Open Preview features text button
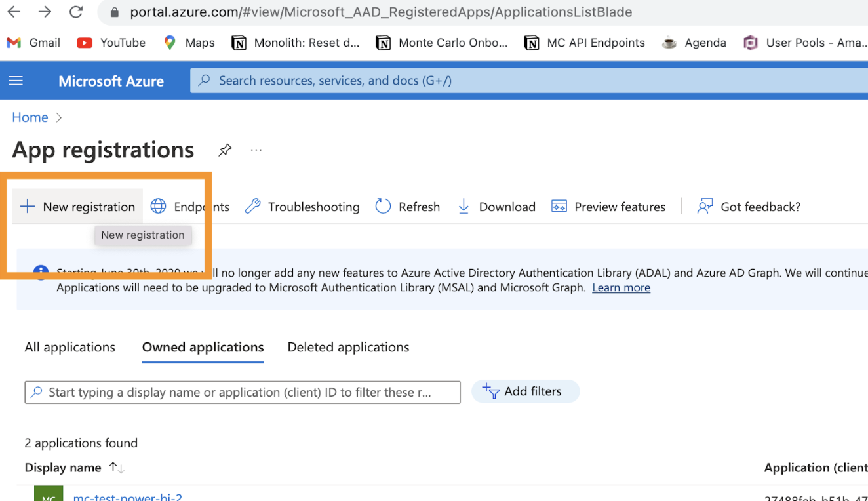The height and width of the screenshot is (501, 868). click(x=620, y=207)
